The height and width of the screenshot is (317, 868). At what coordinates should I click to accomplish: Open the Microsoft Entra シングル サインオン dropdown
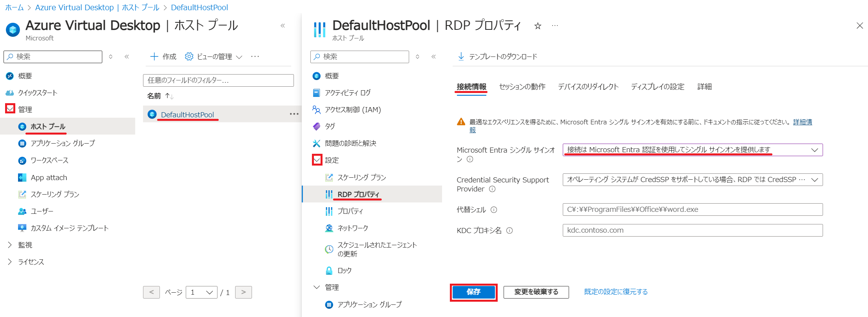click(x=692, y=150)
